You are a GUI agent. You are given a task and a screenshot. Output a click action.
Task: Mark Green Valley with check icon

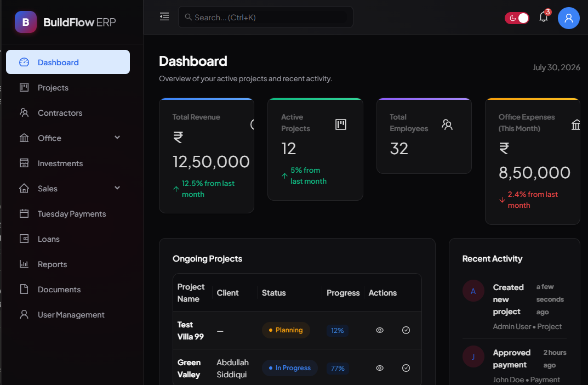tap(406, 368)
